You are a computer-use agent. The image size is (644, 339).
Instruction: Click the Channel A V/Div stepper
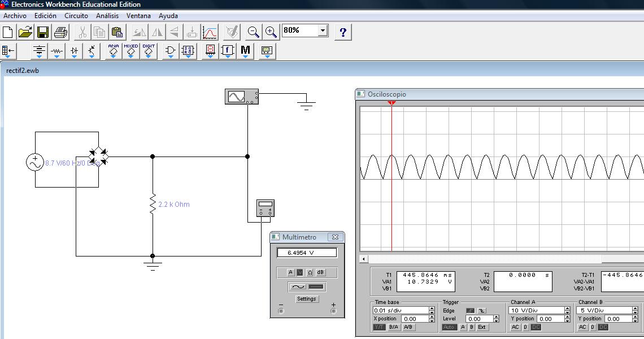point(568,310)
